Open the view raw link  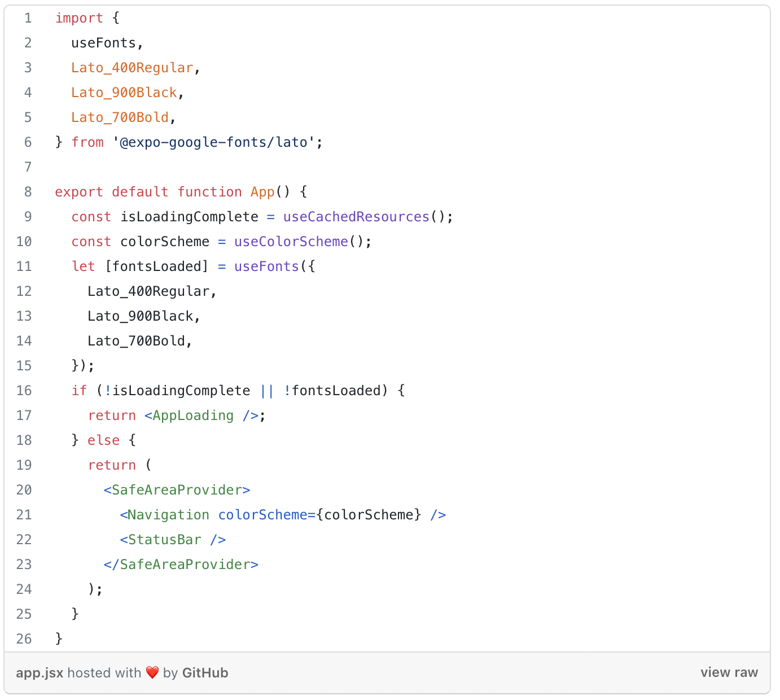point(729,672)
